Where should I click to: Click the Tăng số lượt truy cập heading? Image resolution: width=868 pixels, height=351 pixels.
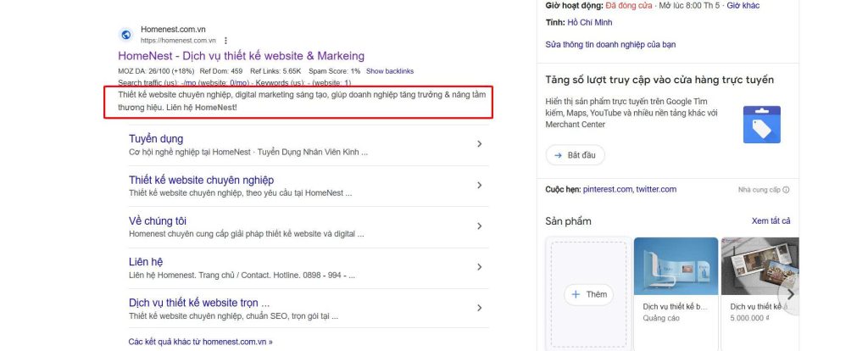click(x=659, y=81)
